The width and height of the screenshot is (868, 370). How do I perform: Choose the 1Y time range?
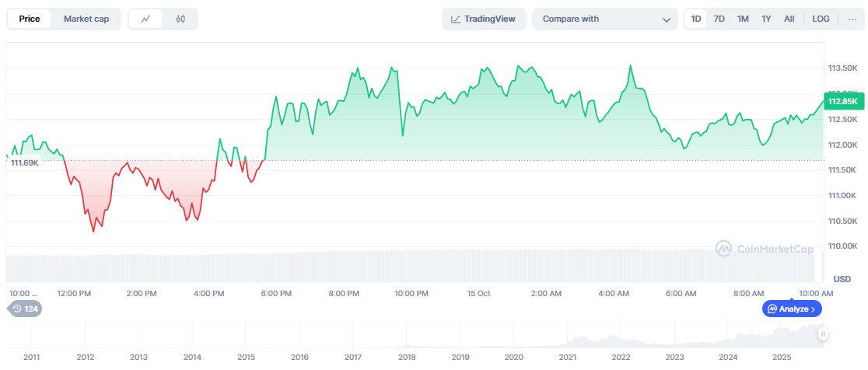coord(766,19)
